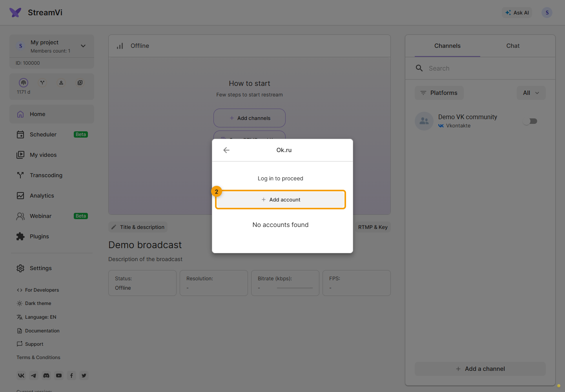
Task: Go back using the Ok.ru dialog arrow
Action: [x=226, y=150]
